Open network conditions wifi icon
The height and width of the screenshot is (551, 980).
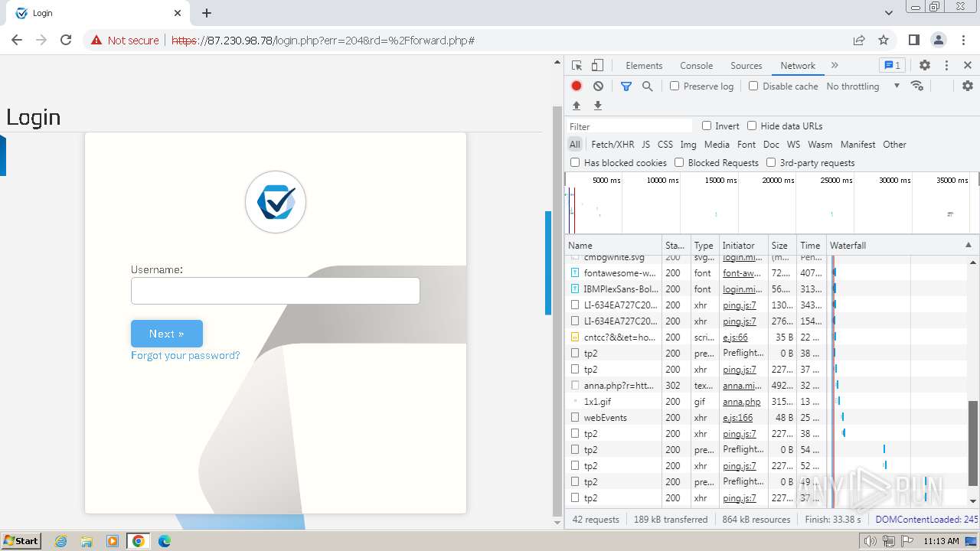(917, 86)
